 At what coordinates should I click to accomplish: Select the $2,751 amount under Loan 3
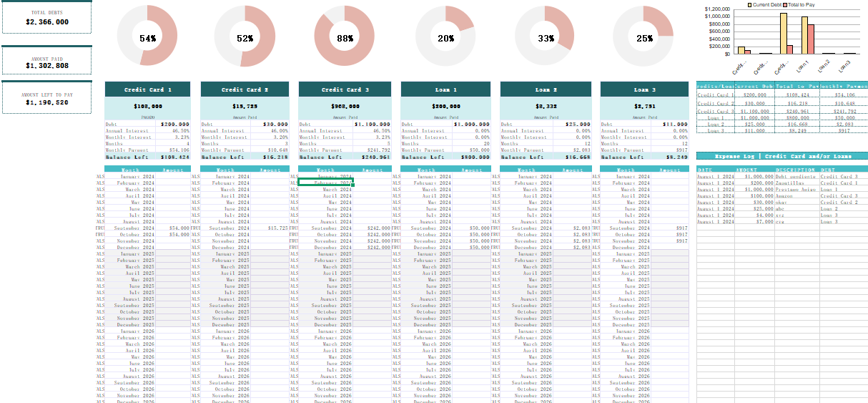point(644,106)
